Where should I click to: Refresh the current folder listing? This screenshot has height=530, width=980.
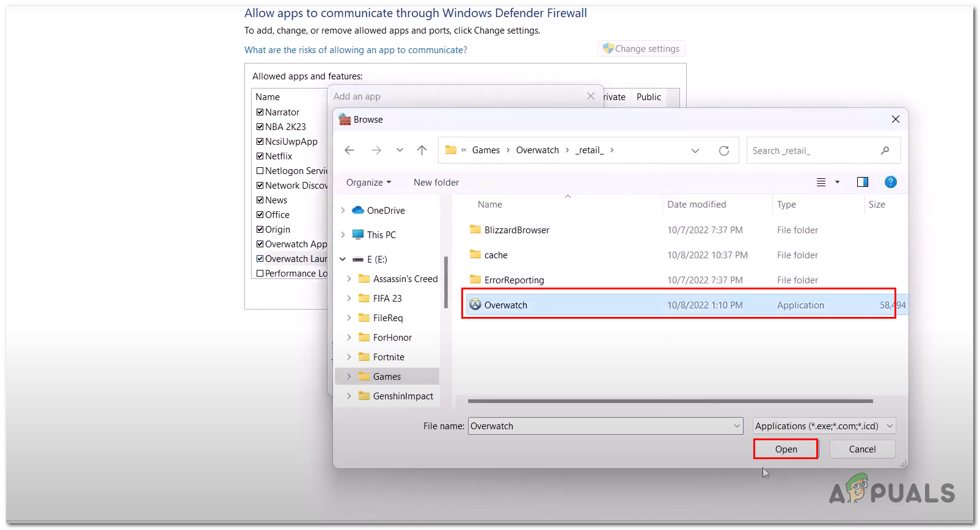(724, 151)
